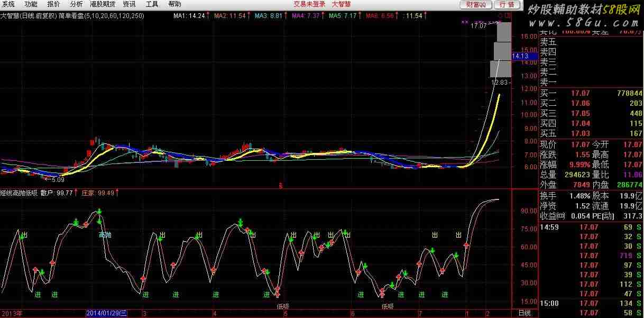Screen dimensions: 644x318
Task: Click the 卖三 order row label
Action: (x=548, y=62)
